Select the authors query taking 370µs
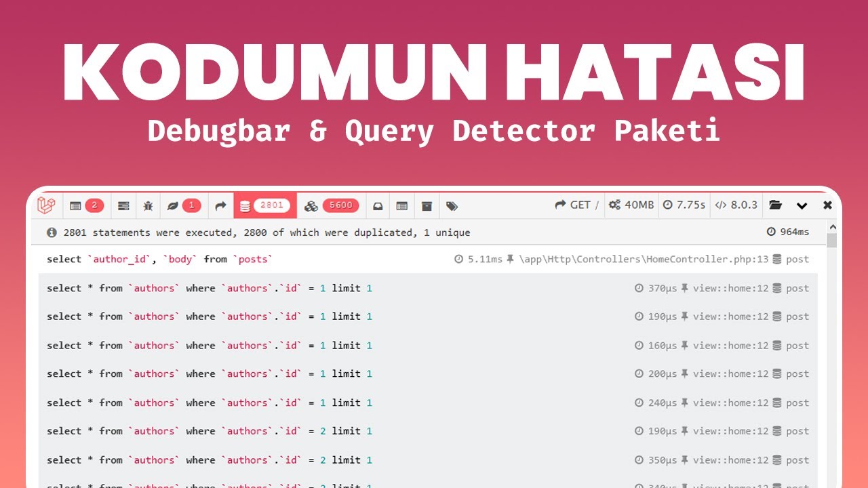Screen dimensions: 868x488 tap(428, 288)
